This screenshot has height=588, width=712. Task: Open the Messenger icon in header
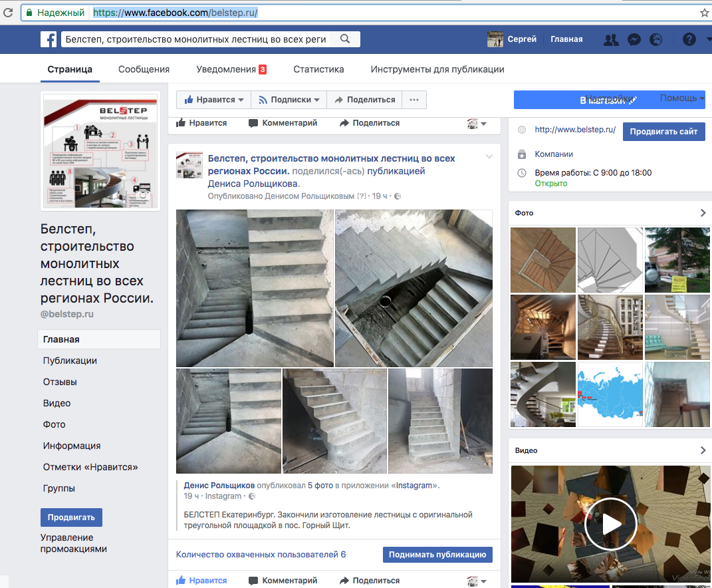(634, 39)
